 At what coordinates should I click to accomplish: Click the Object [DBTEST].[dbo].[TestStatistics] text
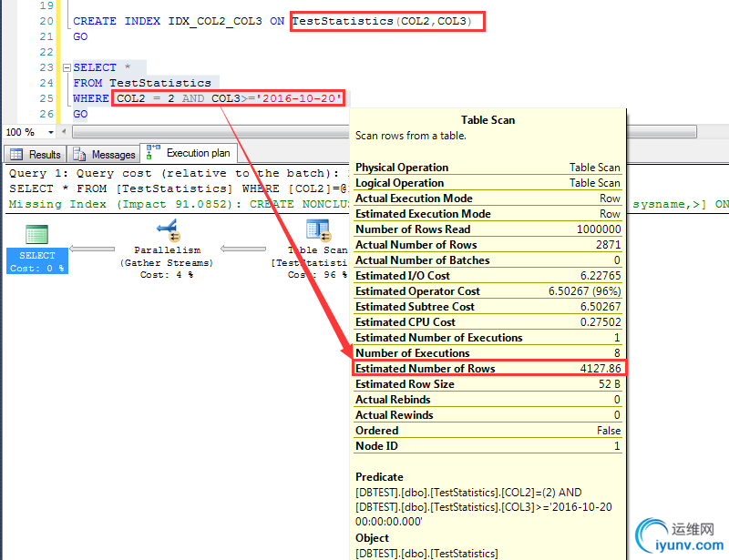point(426,554)
